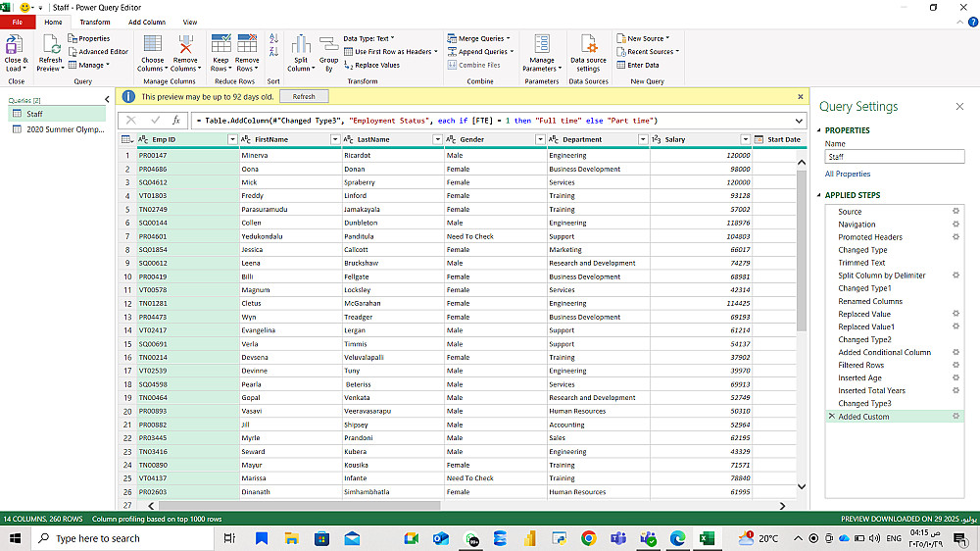Screen dimensions: 980x551
Task: Click the Close & Load icon
Action: pyautogui.click(x=15, y=45)
